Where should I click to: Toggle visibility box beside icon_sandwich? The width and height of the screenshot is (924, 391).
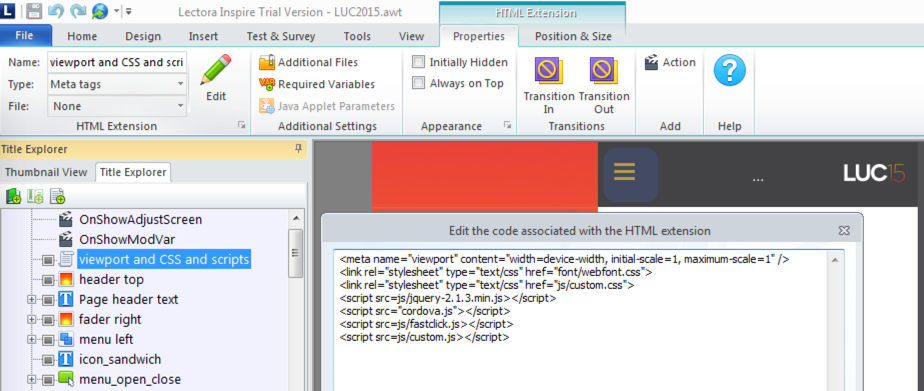coord(48,360)
